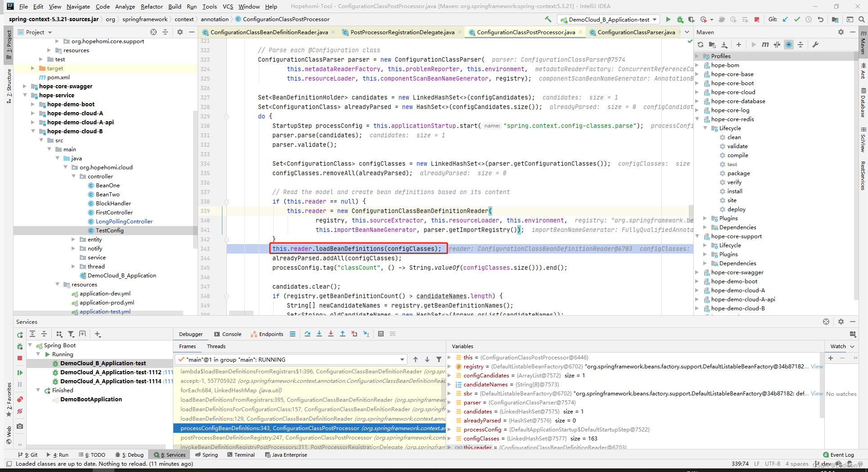This screenshot has width=868, height=472.
Task: Open Endpoints tab in Services
Action: point(267,334)
